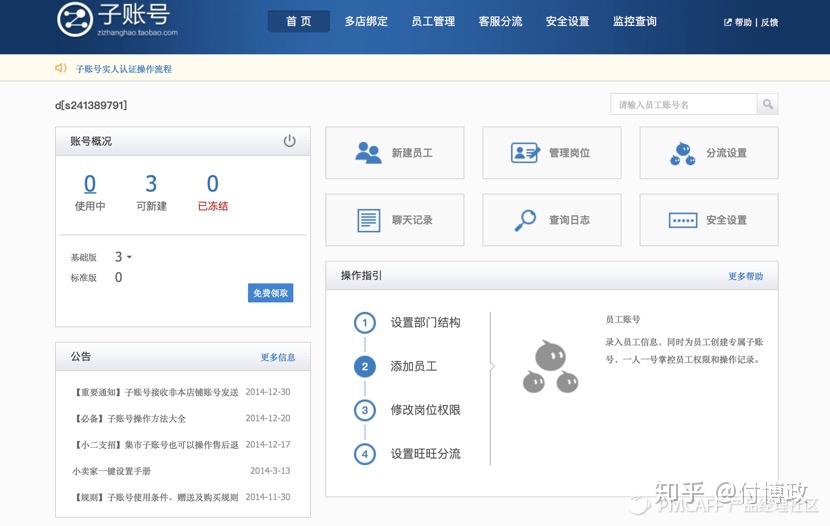Open 更多帮助 link in 操作指引
Image resolution: width=830 pixels, height=526 pixels.
point(745,276)
